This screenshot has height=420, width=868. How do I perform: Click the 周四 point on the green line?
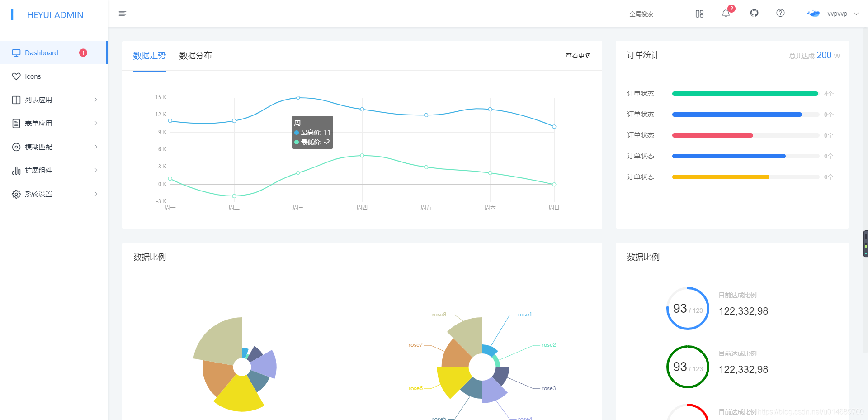coord(362,156)
